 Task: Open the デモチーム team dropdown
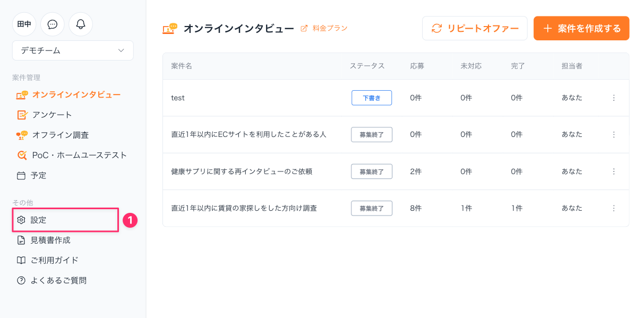pyautogui.click(x=73, y=50)
